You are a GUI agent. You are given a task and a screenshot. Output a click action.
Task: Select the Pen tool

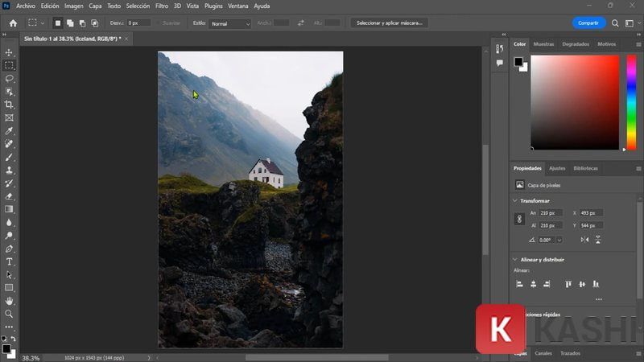9,249
